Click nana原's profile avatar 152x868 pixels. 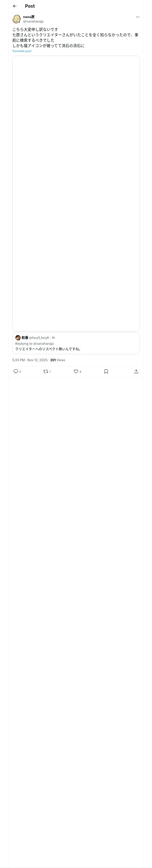pyautogui.click(x=16, y=19)
